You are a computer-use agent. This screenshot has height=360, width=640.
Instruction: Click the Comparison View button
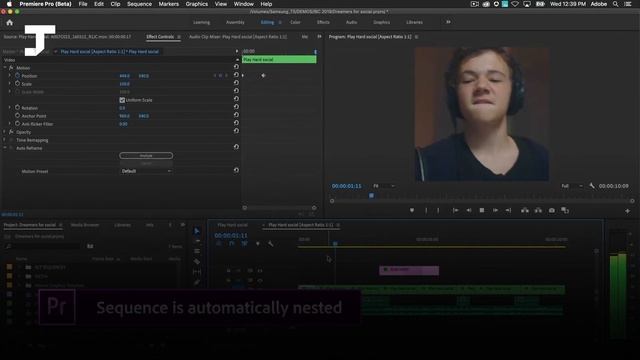[565, 210]
